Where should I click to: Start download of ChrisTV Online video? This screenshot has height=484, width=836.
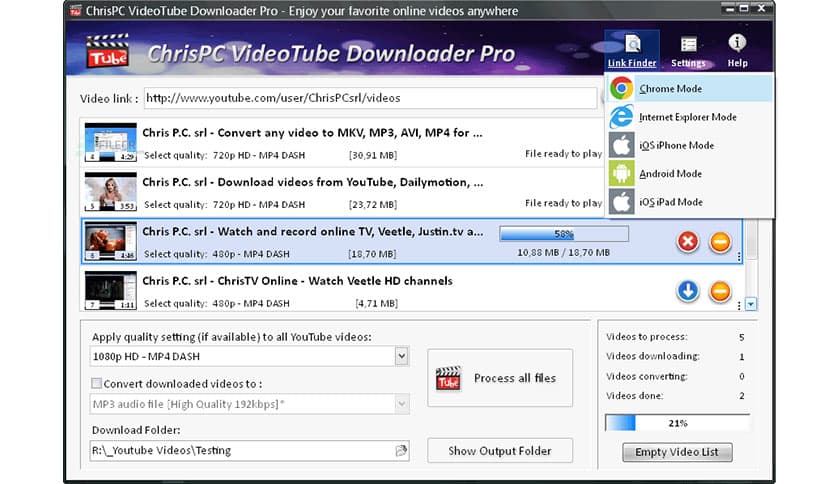pyautogui.click(x=688, y=291)
